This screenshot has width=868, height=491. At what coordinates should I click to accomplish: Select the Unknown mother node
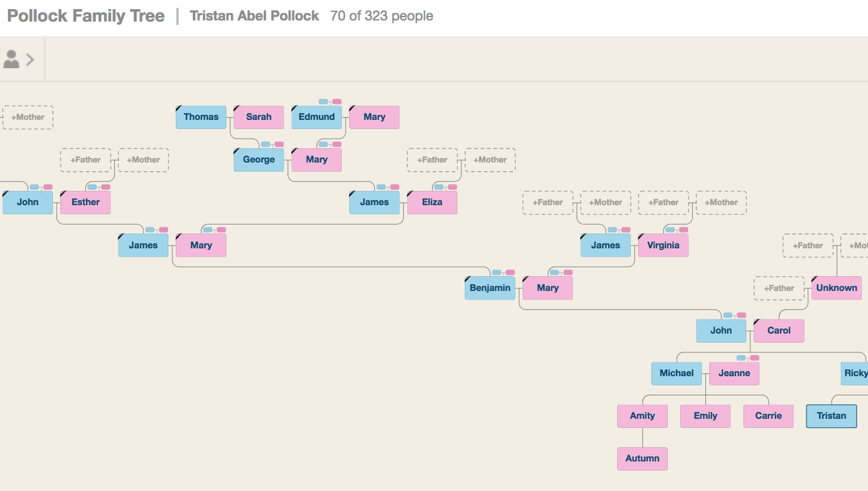coord(836,288)
